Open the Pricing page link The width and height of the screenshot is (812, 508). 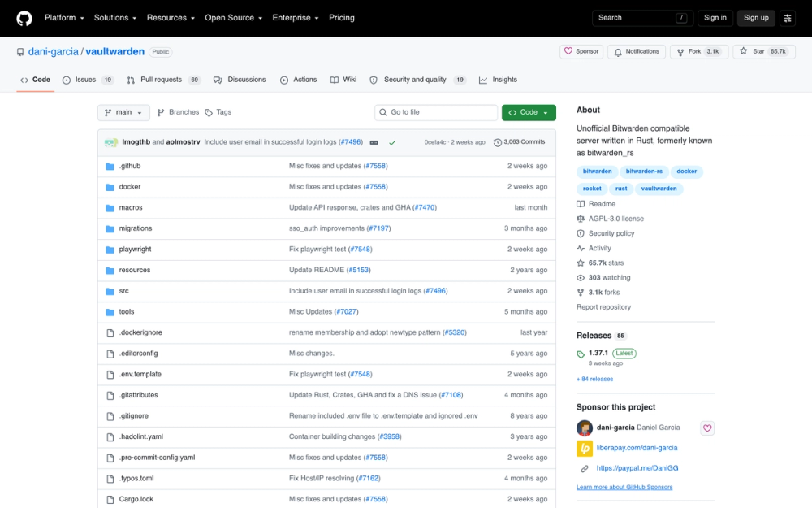(341, 18)
